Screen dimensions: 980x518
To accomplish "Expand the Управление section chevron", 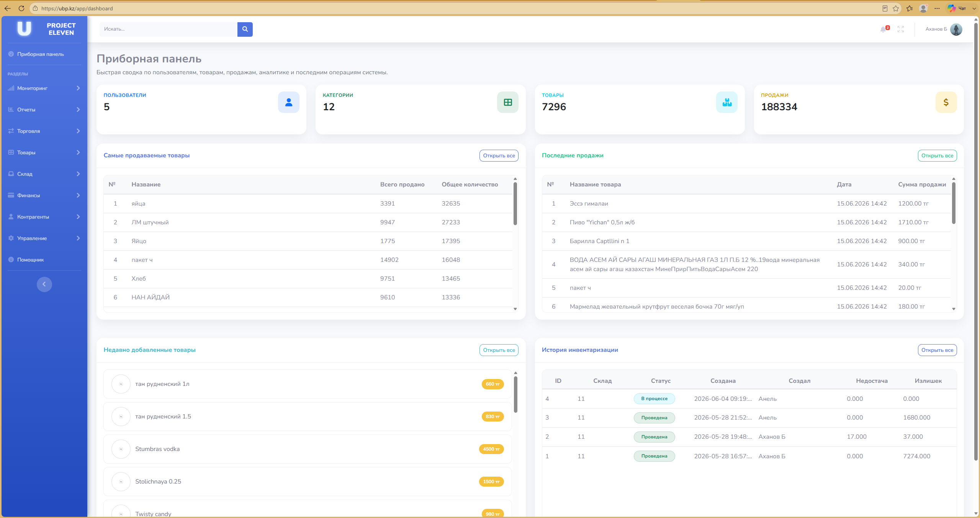I will (78, 238).
